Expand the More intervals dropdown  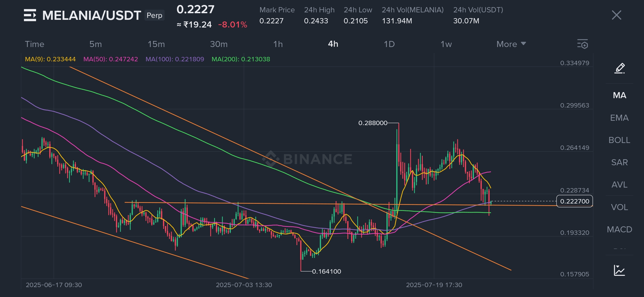click(x=511, y=44)
